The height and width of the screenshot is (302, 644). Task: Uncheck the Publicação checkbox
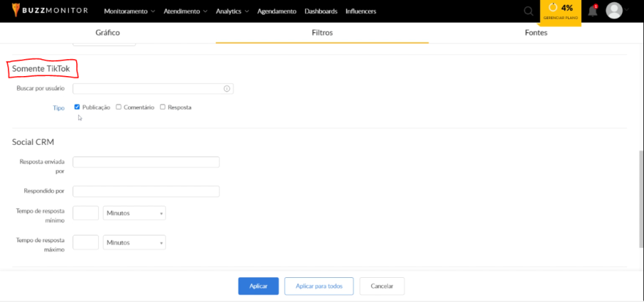coord(78,107)
